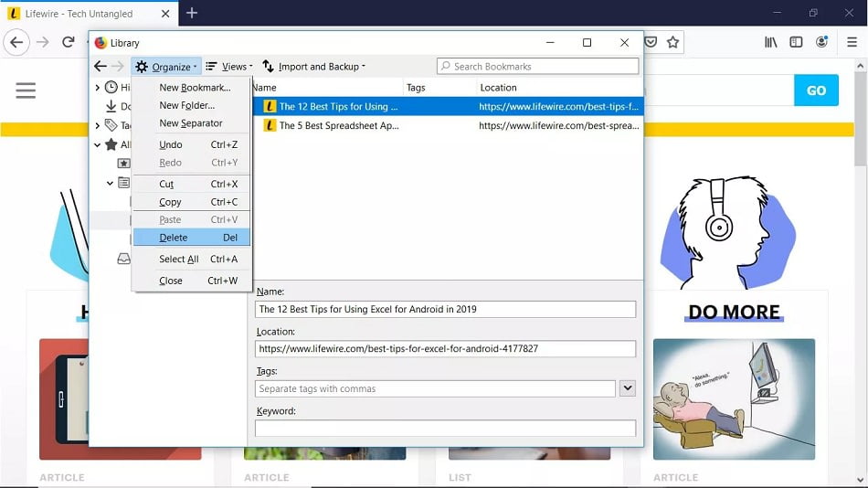
Task: Click the bookmark Location input field
Action: pos(445,349)
